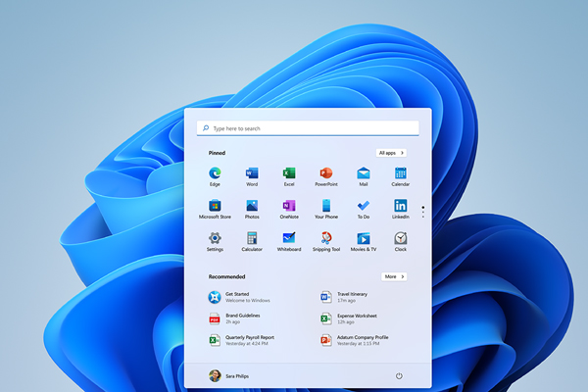Open the Your Phone app
Image resolution: width=588 pixels, height=392 pixels.
tap(326, 206)
